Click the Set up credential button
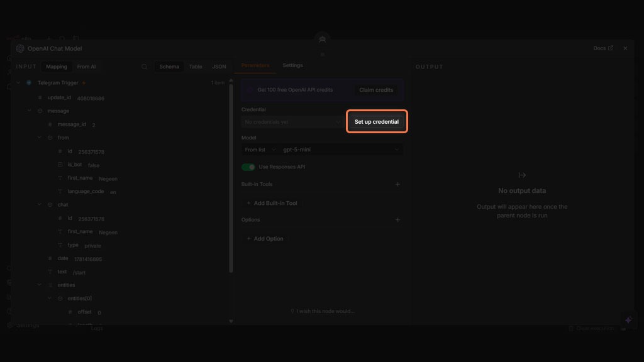Screen dimensions: 644x362 [377, 121]
